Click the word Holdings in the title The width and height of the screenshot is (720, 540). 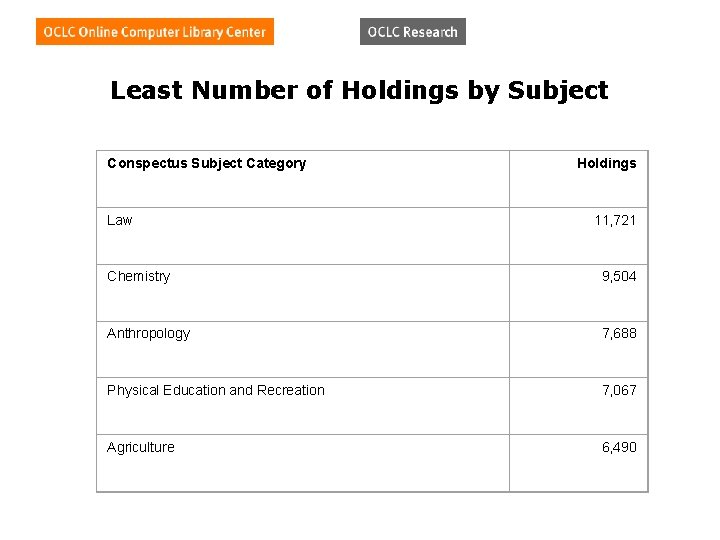(400, 91)
